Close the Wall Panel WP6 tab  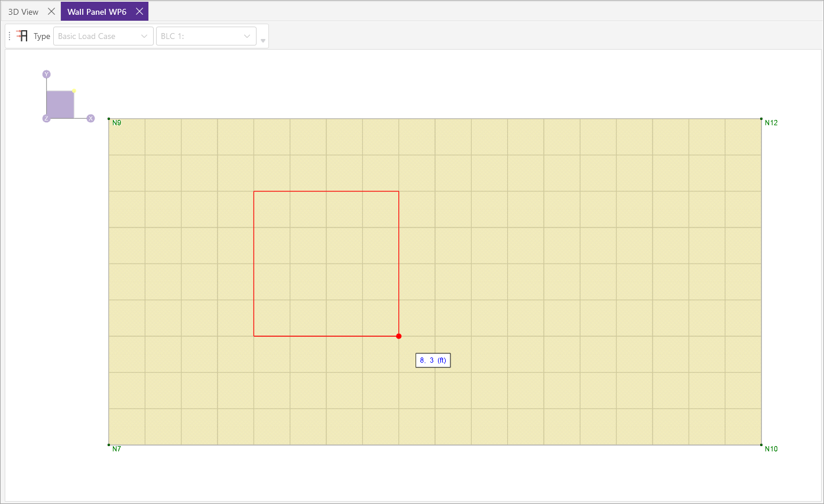pyautogui.click(x=139, y=11)
